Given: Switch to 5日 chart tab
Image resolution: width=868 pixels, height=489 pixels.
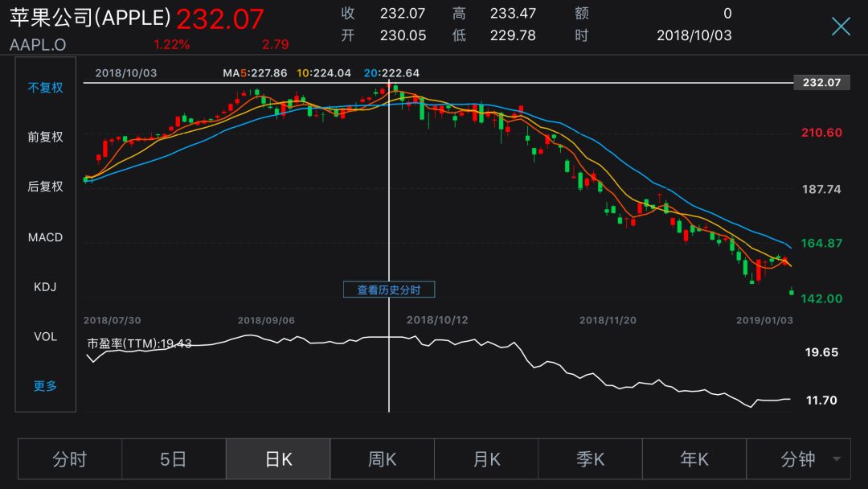Looking at the screenshot, I should [174, 459].
